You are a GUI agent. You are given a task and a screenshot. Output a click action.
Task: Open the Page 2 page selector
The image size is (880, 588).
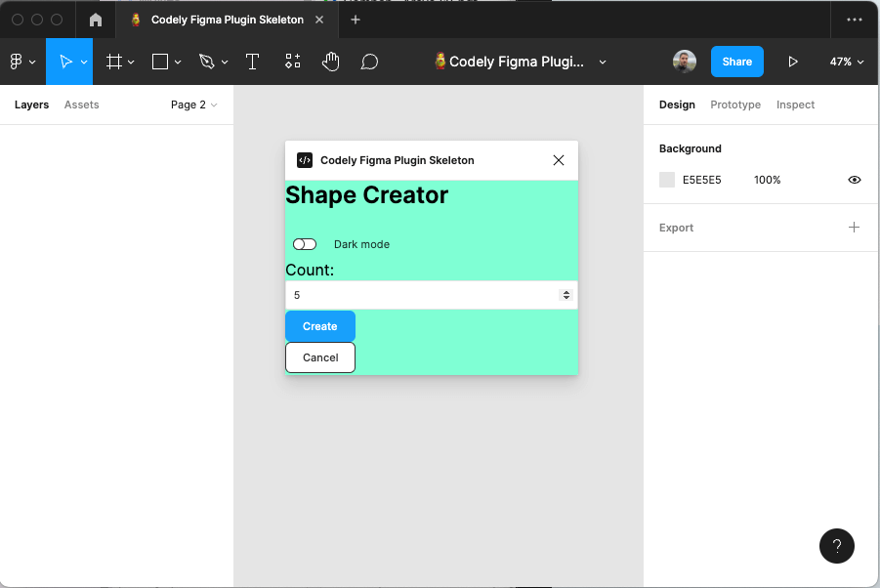(x=193, y=105)
